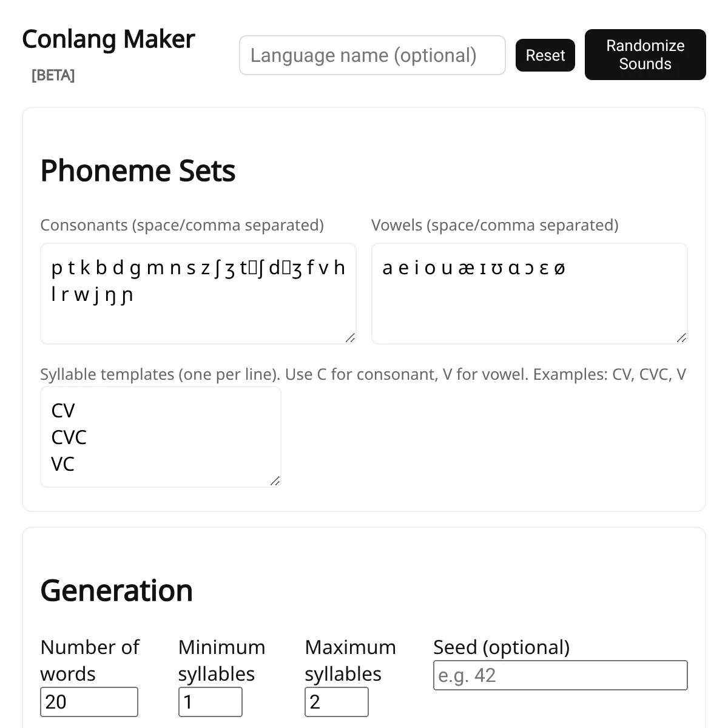
Task: Click the Phoneme Sets heading
Action: [x=138, y=170]
